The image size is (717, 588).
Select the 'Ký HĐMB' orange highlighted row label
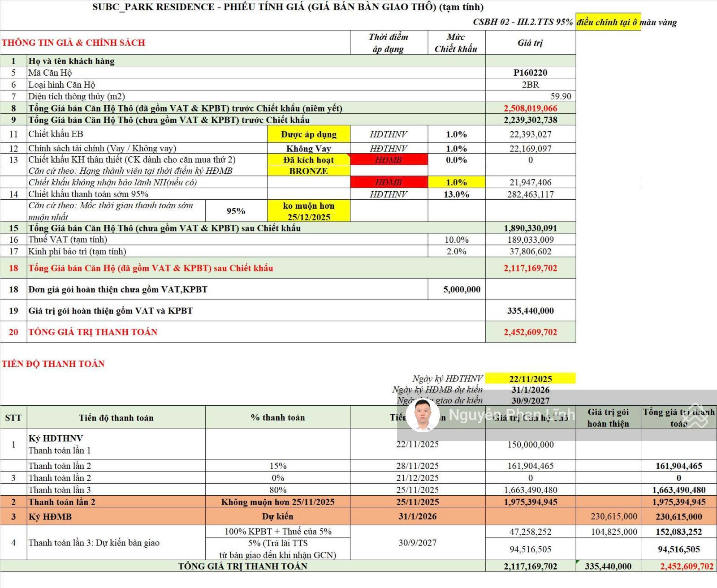50,517
